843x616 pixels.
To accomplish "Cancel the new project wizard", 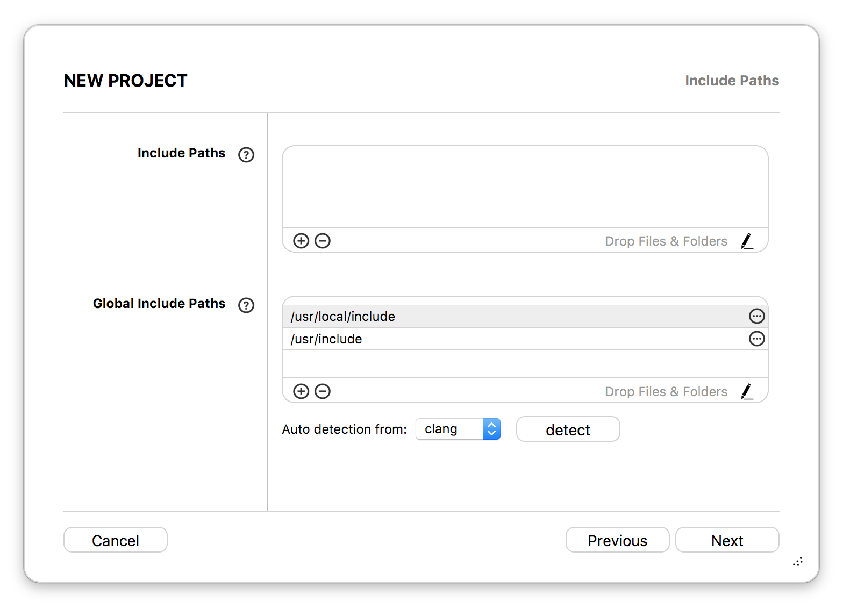I will [x=116, y=540].
